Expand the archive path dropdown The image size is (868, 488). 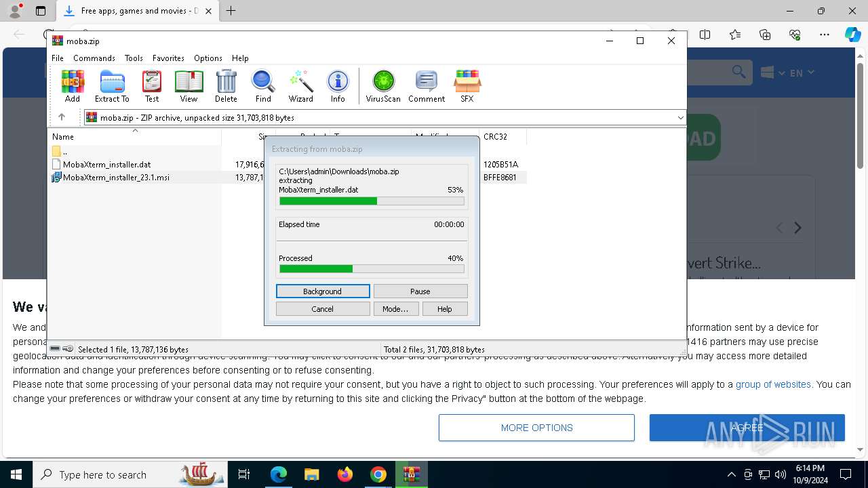(x=680, y=117)
